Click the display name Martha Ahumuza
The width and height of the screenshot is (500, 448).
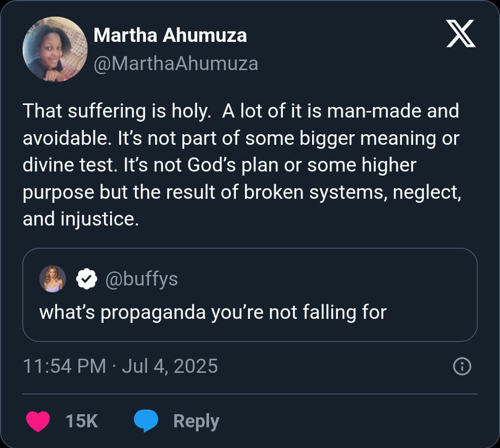tap(170, 35)
